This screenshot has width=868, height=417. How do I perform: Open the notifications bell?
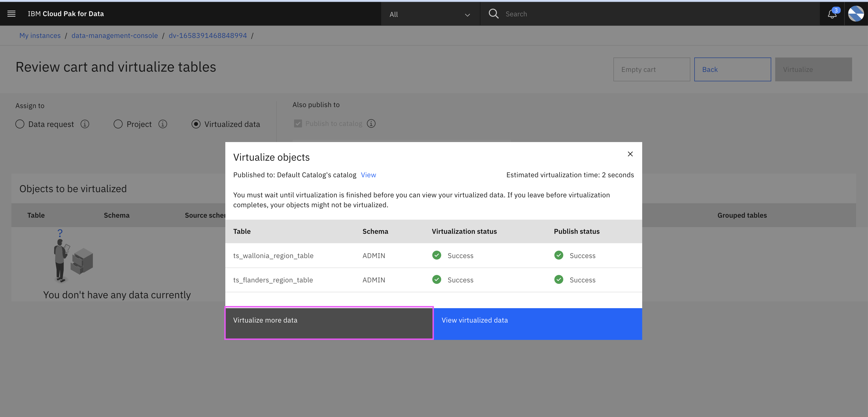coord(832,14)
